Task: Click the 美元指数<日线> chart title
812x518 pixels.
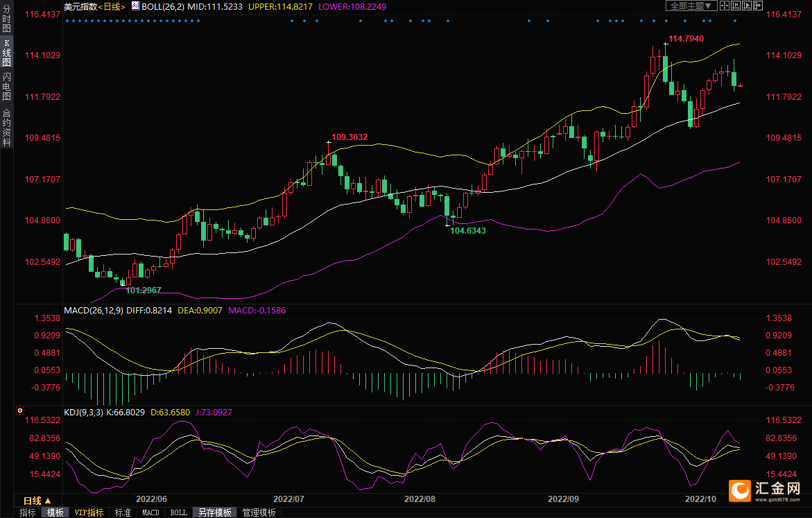Action: click(94, 6)
